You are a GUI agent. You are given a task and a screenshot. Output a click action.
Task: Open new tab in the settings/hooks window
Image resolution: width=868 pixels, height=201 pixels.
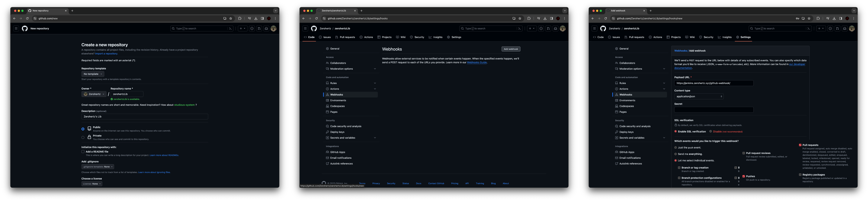click(x=361, y=11)
